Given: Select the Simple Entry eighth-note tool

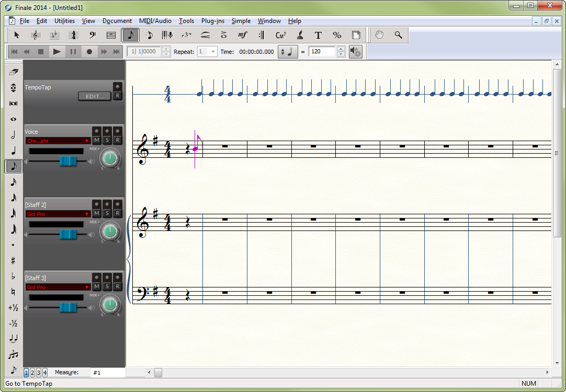Looking at the screenshot, I should click(130, 35).
